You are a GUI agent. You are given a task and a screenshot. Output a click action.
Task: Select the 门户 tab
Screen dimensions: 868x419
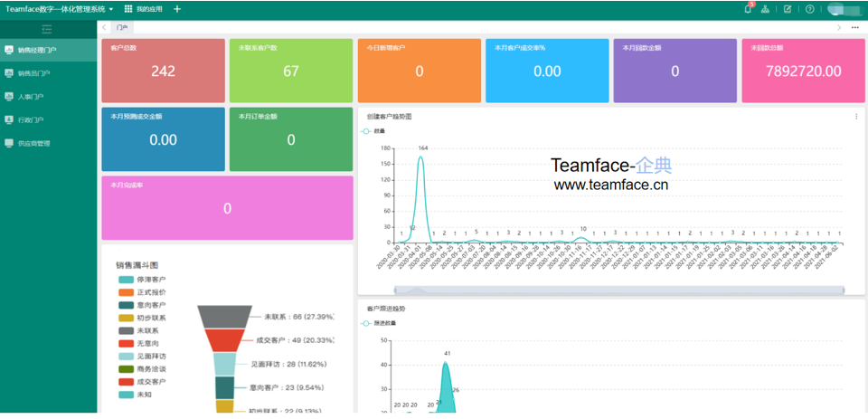point(121,27)
